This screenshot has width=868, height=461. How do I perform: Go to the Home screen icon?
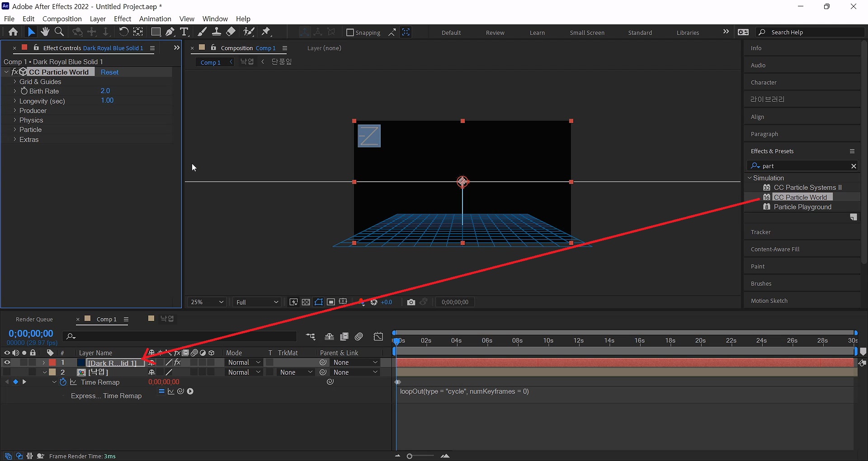[13, 32]
